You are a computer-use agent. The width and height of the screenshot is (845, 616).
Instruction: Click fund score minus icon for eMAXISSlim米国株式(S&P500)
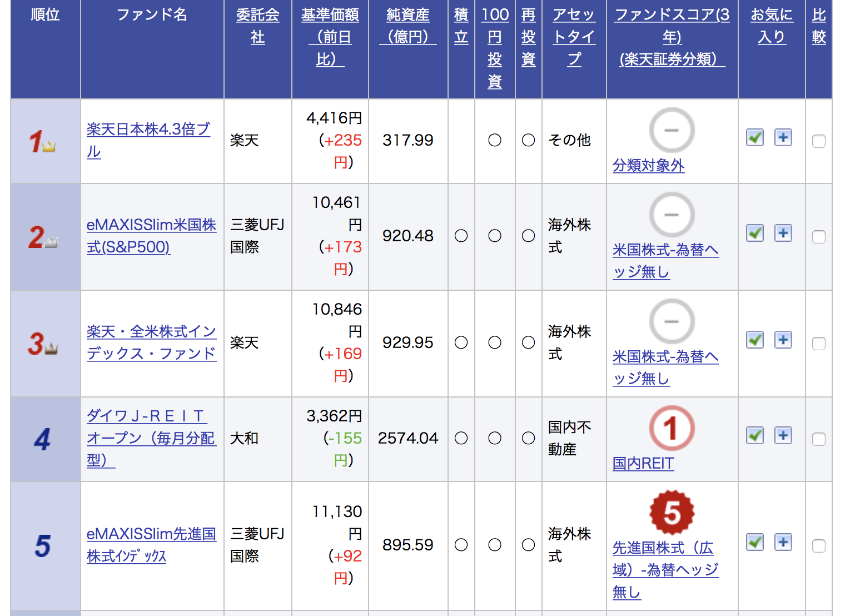672,215
